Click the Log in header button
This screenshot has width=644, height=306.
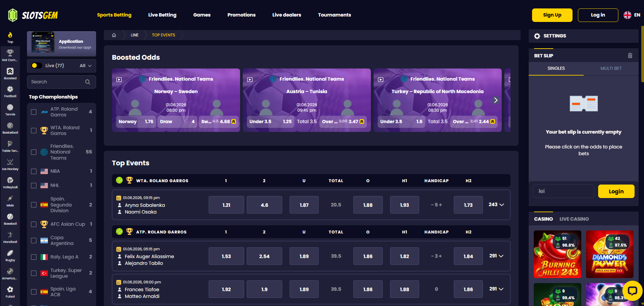click(x=598, y=15)
